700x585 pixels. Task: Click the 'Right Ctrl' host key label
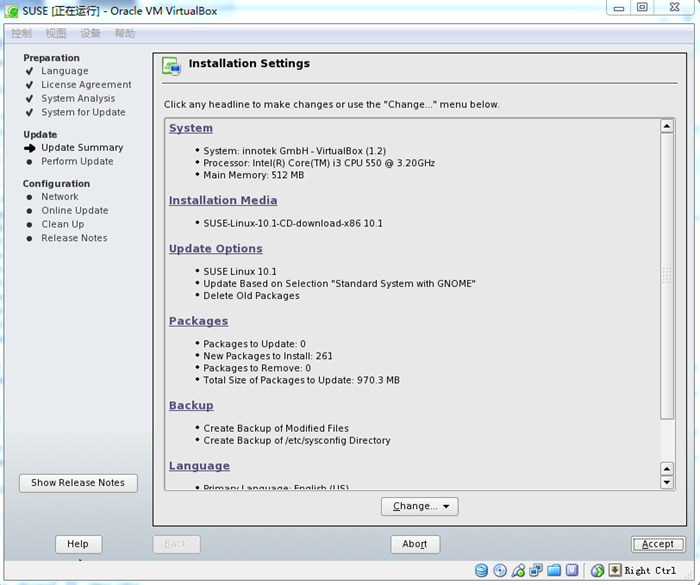[650, 571]
